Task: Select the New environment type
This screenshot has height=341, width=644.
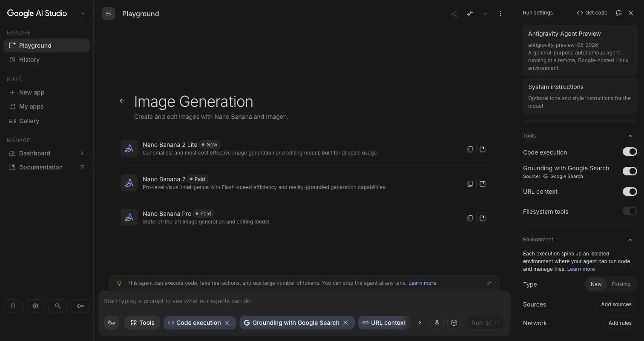Action: coord(596,284)
